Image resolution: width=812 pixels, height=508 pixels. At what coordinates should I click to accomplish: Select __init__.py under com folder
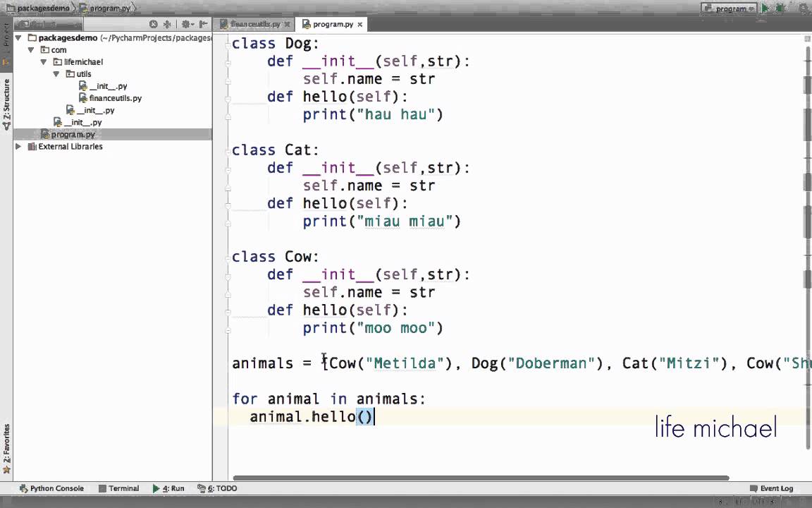78,122
